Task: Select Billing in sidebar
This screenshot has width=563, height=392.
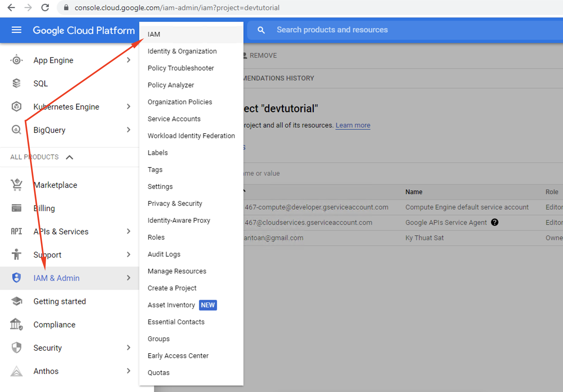Action: point(69,208)
